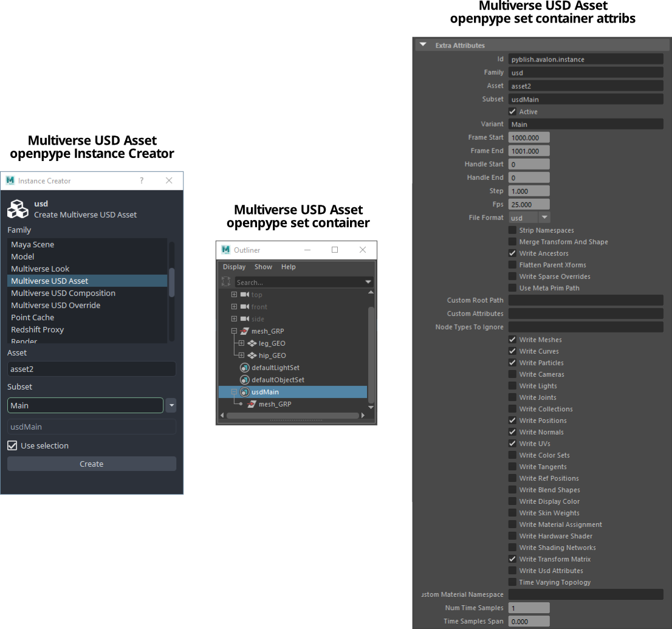This screenshot has width=672, height=629.
Task: Expand the top camera node
Action: pyautogui.click(x=234, y=295)
